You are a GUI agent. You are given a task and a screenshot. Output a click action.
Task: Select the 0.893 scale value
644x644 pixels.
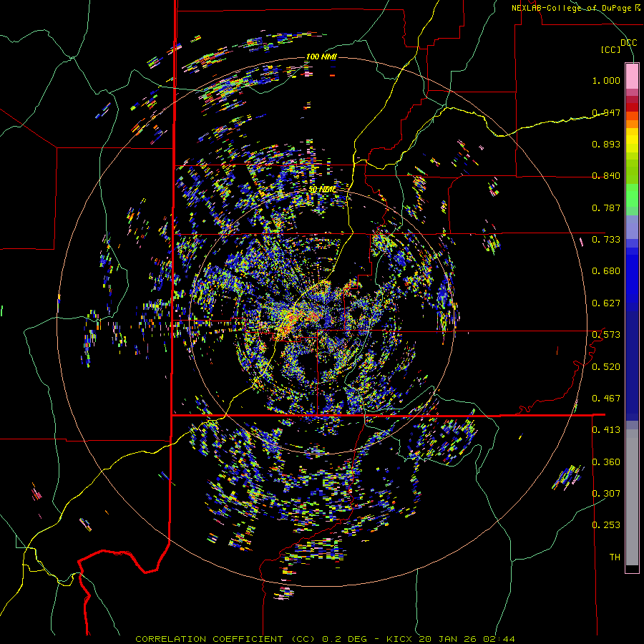tap(606, 144)
